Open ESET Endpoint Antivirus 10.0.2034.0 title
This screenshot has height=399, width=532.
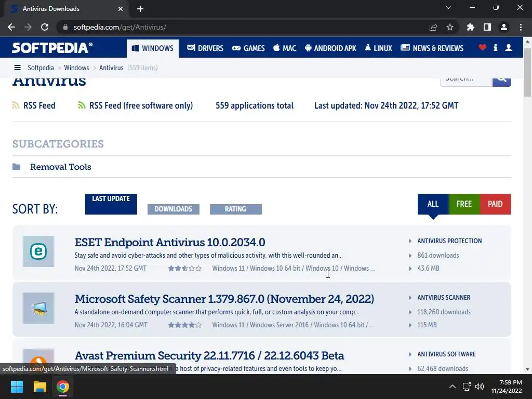click(x=170, y=242)
